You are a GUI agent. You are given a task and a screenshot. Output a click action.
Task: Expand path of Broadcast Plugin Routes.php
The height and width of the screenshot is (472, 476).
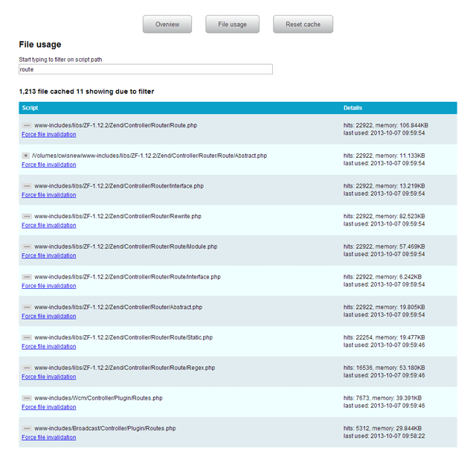pyautogui.click(x=27, y=429)
